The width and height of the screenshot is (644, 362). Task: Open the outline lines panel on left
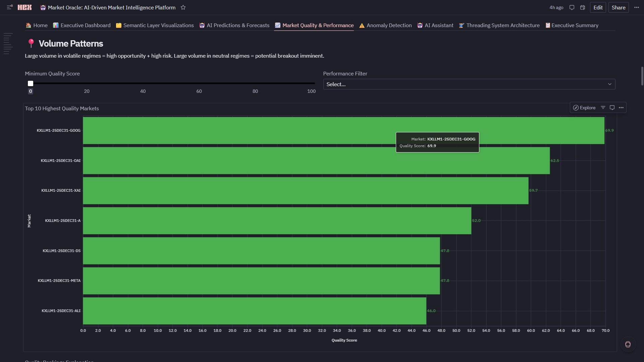8,44
